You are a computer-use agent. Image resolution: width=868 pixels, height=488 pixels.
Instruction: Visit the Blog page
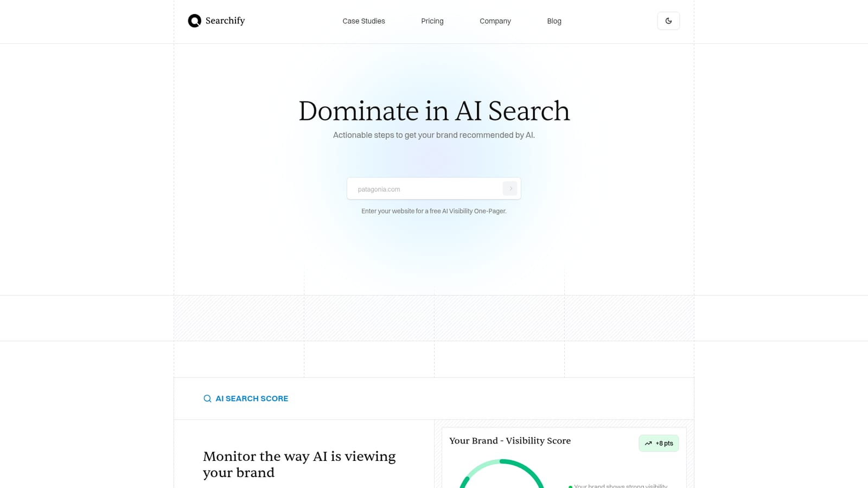pyautogui.click(x=554, y=21)
